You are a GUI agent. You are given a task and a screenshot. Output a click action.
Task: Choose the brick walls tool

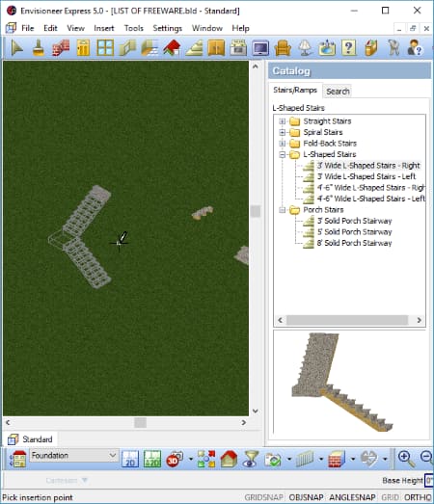[x=61, y=48]
